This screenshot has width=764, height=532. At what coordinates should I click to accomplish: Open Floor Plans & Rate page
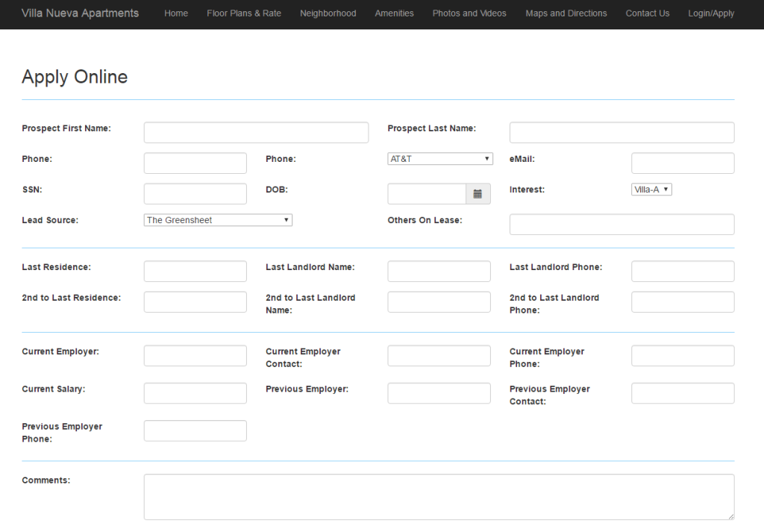(244, 13)
